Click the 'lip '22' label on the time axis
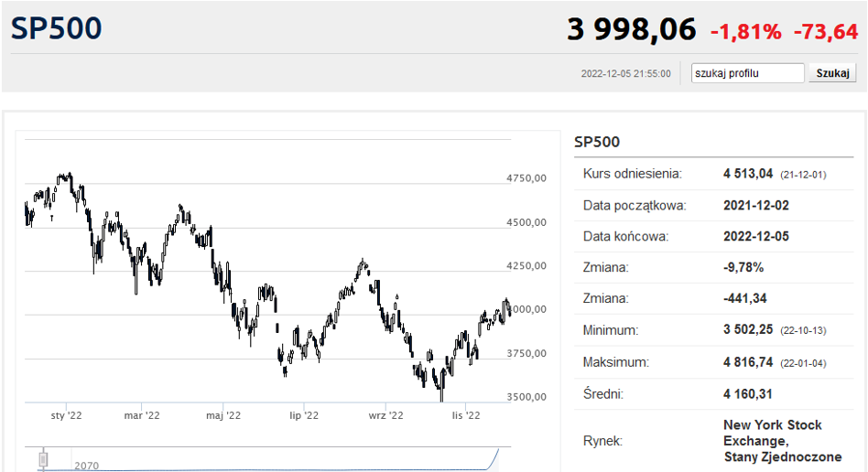Viewport: 868px width, 472px height. pyautogui.click(x=304, y=415)
